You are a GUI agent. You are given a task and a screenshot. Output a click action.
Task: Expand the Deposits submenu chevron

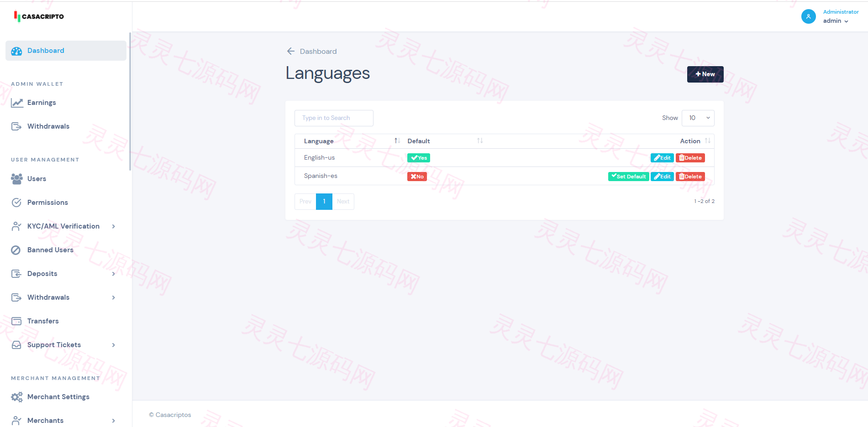(x=114, y=274)
